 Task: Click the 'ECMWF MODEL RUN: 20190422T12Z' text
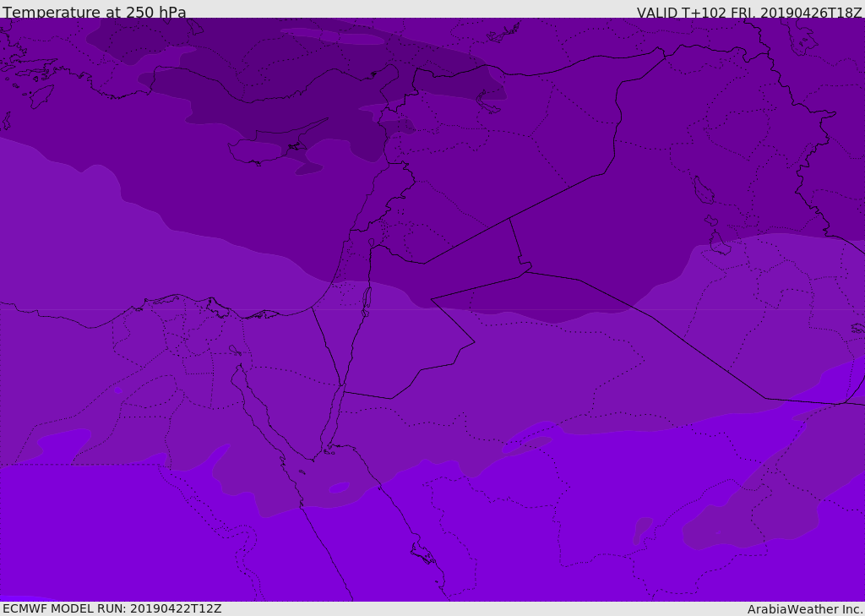(112, 608)
